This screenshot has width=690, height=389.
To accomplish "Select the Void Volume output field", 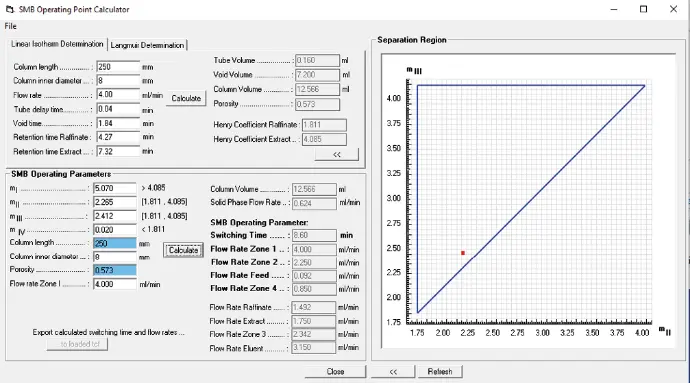I will 317,75.
